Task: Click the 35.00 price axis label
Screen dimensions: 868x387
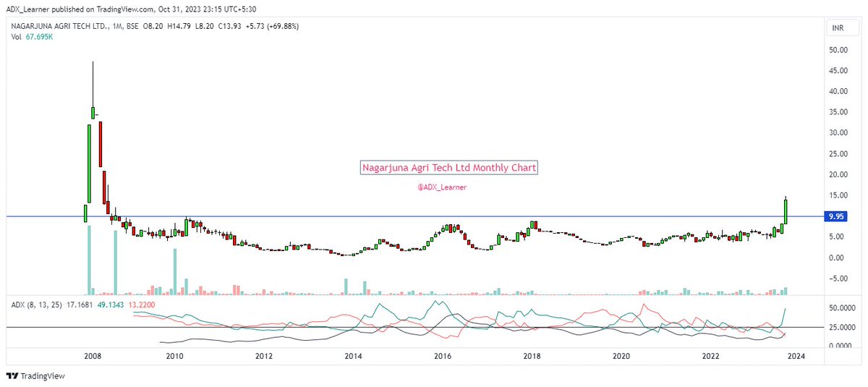Action: [838, 112]
